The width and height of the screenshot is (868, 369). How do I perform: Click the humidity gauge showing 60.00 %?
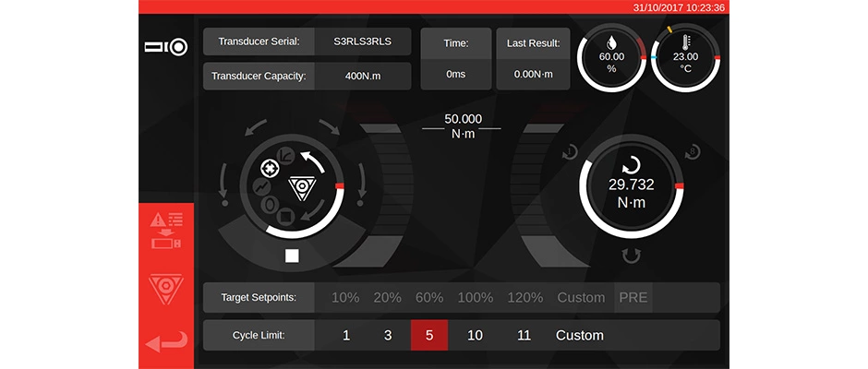(x=609, y=62)
